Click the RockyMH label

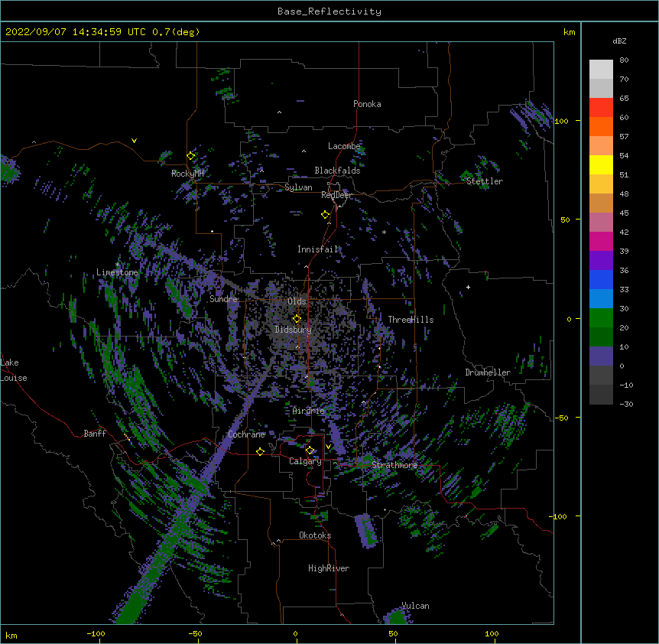[187, 174]
